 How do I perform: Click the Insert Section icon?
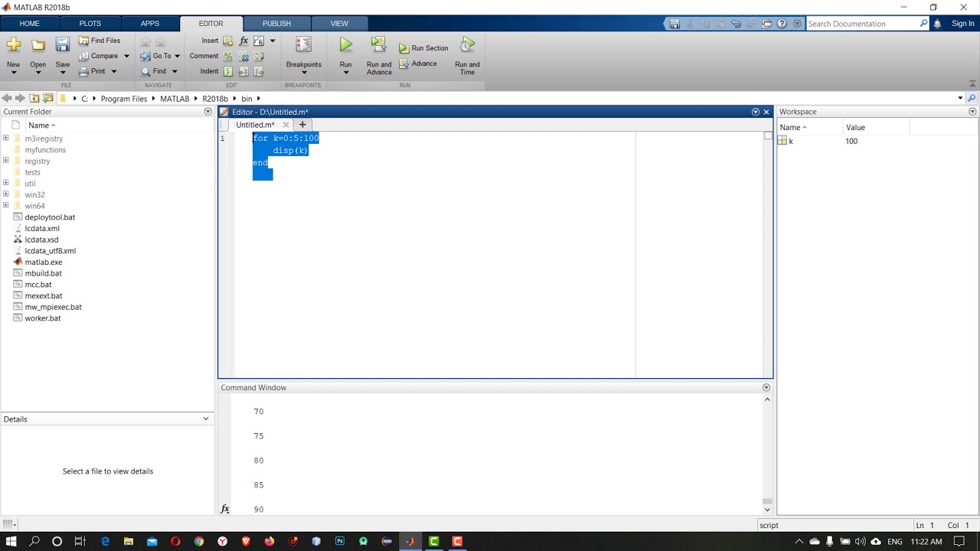coord(228,41)
